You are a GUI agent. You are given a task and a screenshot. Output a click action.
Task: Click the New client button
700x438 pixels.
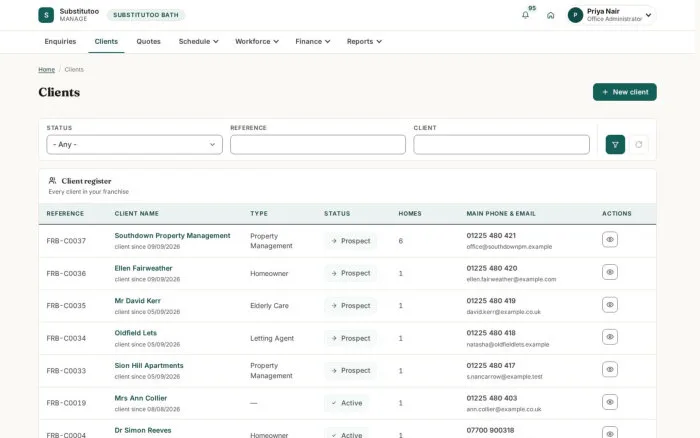[625, 92]
